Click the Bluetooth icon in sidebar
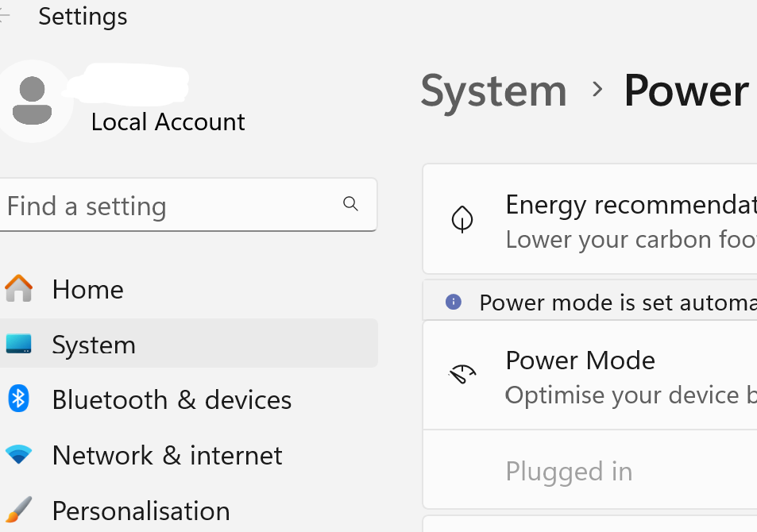The width and height of the screenshot is (757, 532). pos(18,399)
